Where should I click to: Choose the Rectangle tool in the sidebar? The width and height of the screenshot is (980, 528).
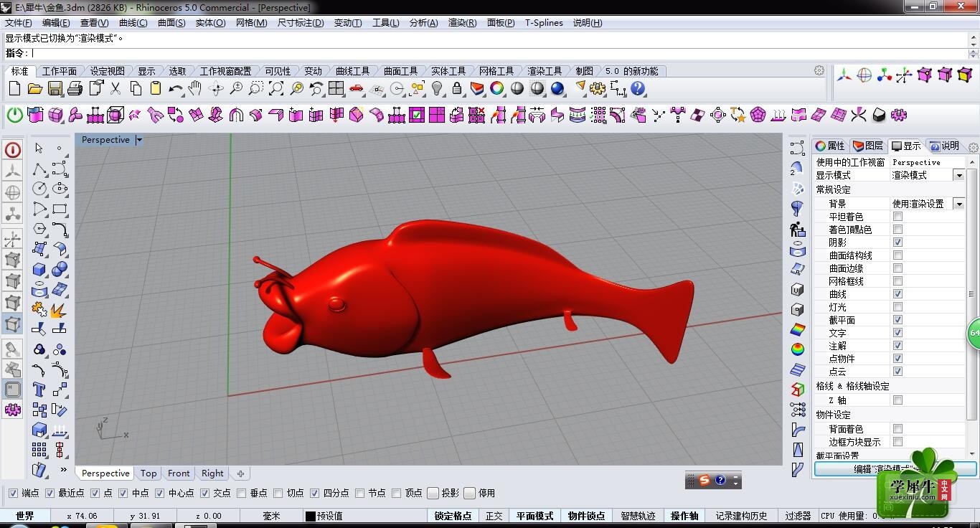(60, 209)
